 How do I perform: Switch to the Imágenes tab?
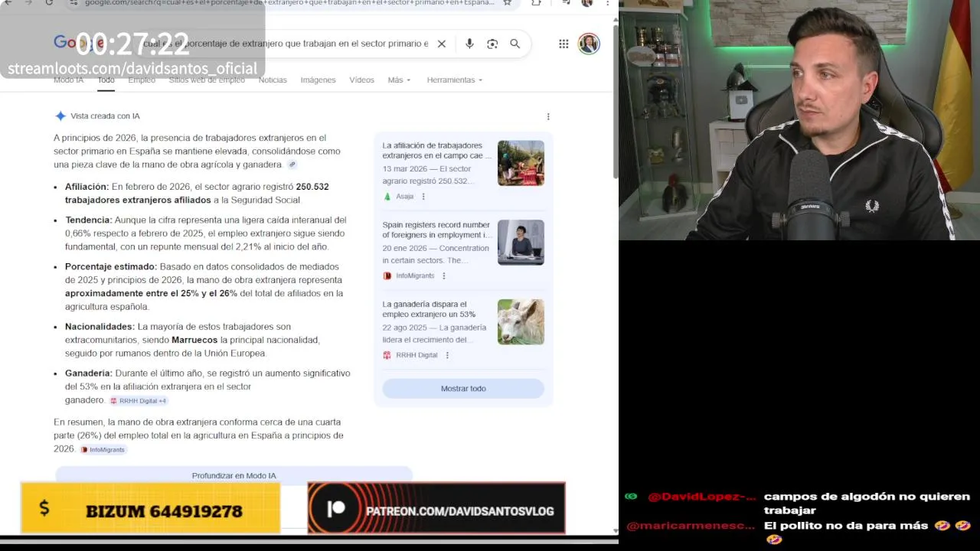(318, 80)
